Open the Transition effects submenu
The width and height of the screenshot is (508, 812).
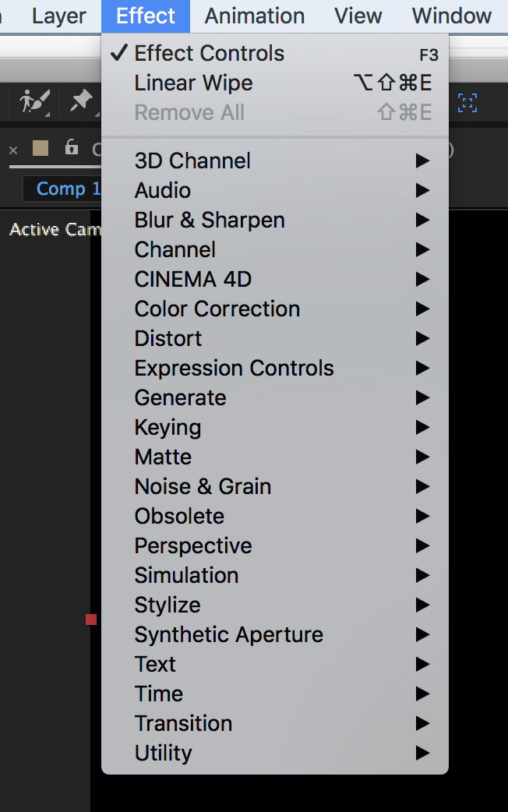(183, 724)
